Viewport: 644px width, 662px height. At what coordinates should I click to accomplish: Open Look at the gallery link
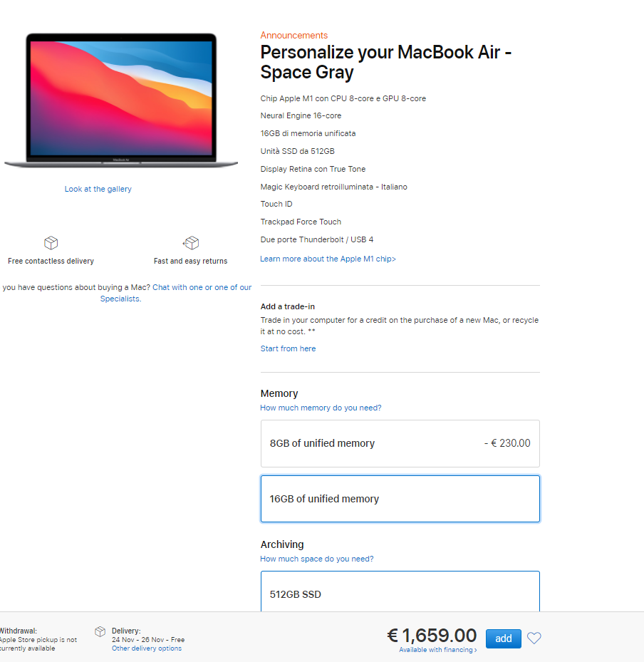(x=98, y=189)
